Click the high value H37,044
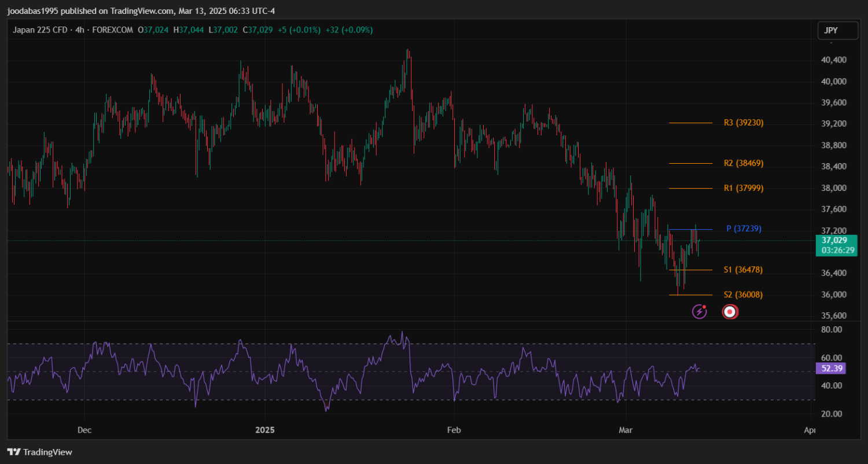 (189, 30)
